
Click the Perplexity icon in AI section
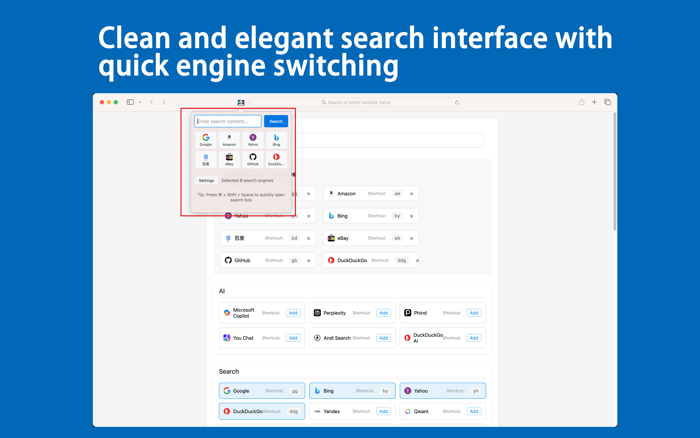pyautogui.click(x=317, y=313)
